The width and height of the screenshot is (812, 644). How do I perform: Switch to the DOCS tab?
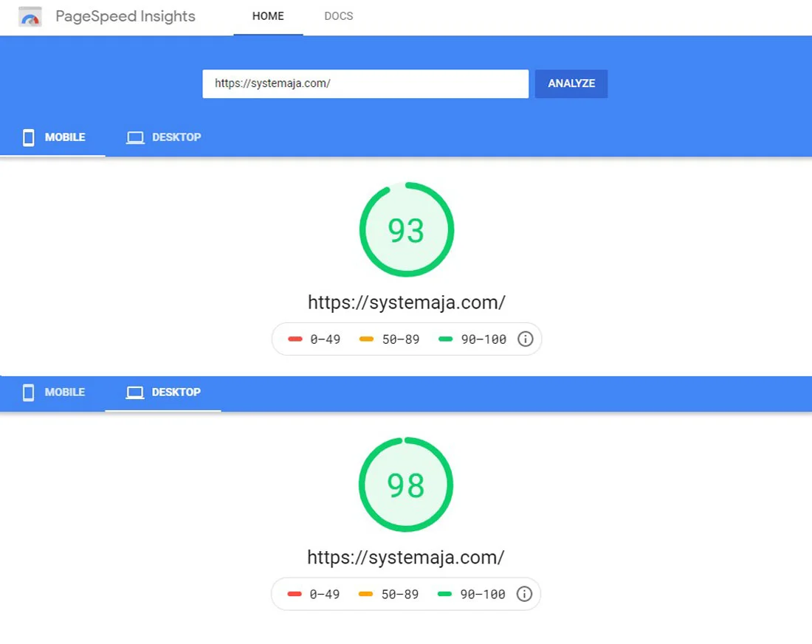coord(338,15)
